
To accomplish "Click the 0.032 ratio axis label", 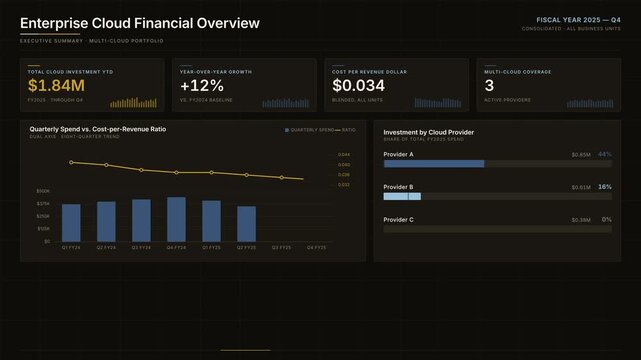I will 344,185.
